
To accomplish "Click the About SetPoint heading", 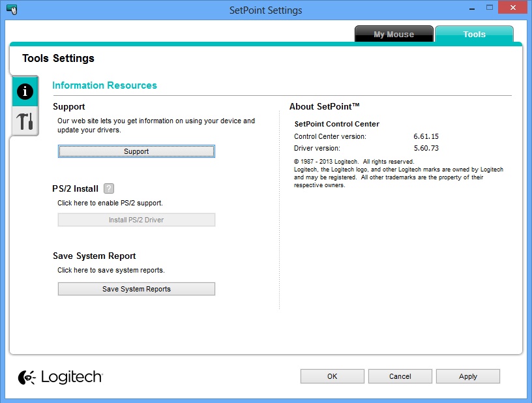I will pos(325,106).
